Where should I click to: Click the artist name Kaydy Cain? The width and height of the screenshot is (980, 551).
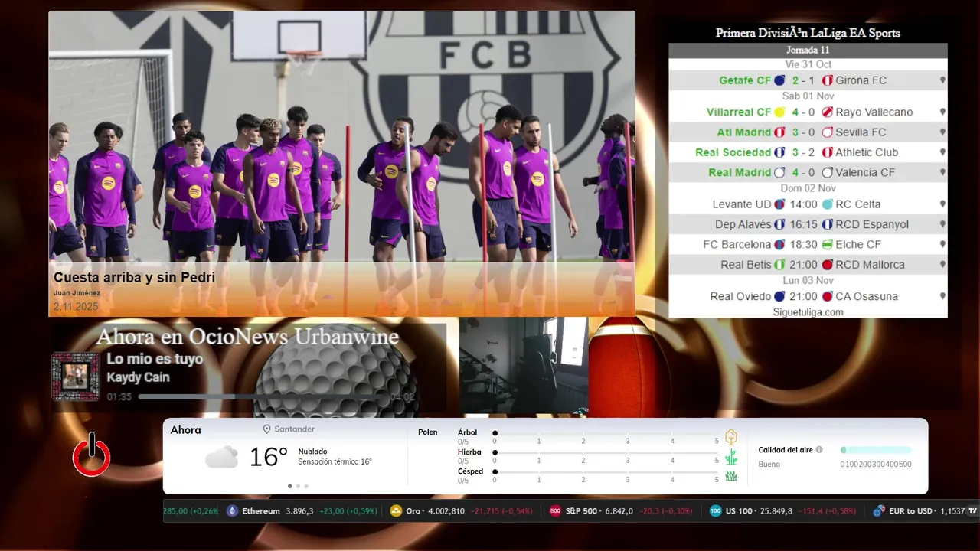(x=138, y=377)
